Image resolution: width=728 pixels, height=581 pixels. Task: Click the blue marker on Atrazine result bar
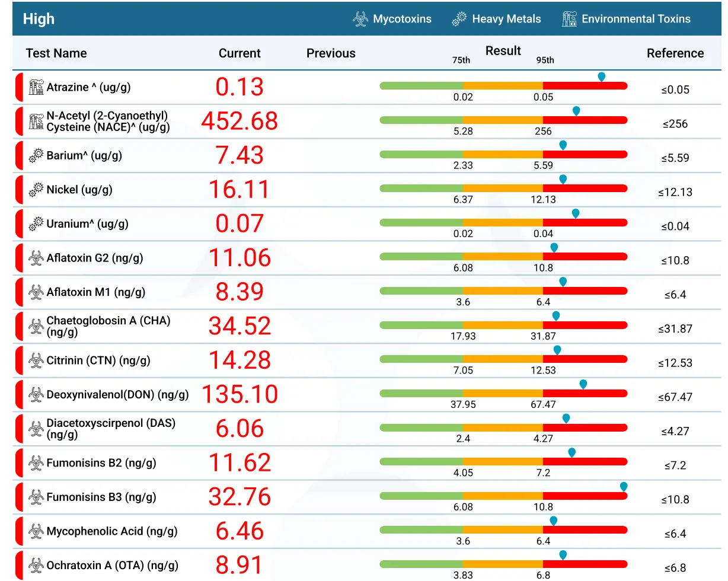(602, 76)
